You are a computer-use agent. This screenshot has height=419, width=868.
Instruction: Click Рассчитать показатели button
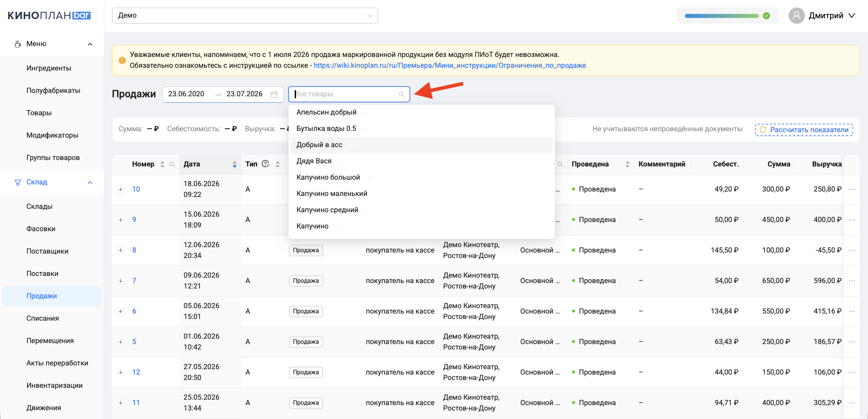[804, 130]
